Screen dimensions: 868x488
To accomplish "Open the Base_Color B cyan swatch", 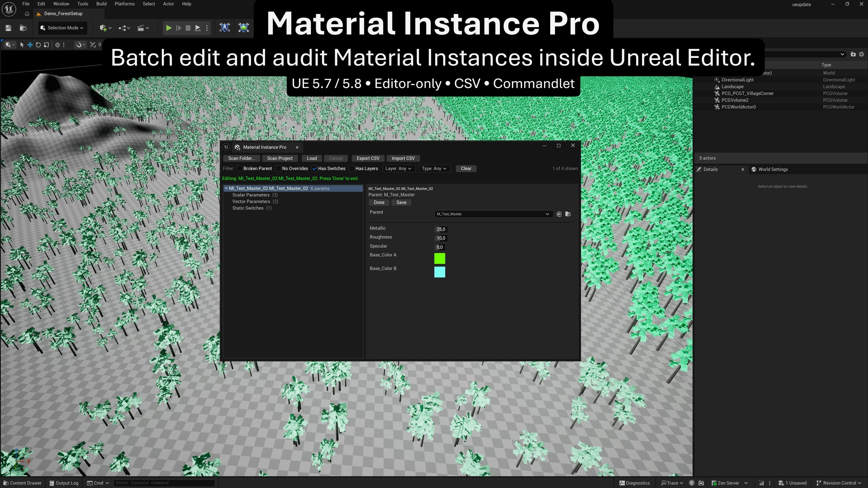I will click(440, 272).
